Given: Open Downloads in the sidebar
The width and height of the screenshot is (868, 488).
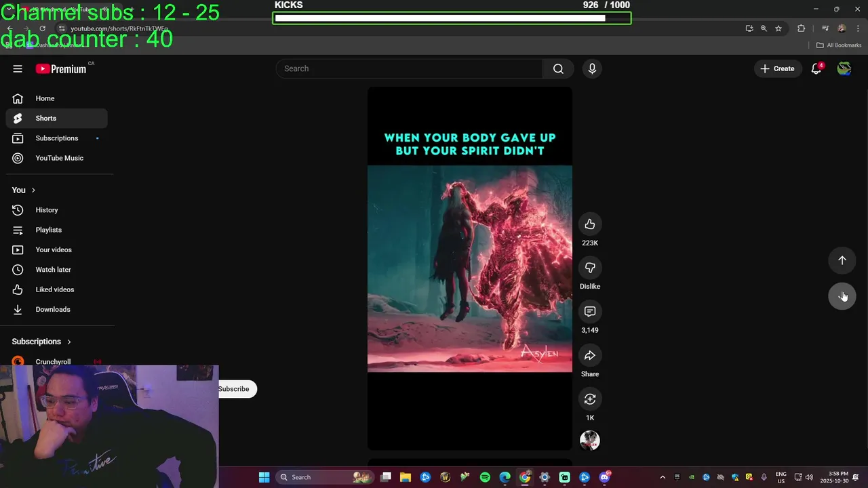Looking at the screenshot, I should click(x=57, y=309).
